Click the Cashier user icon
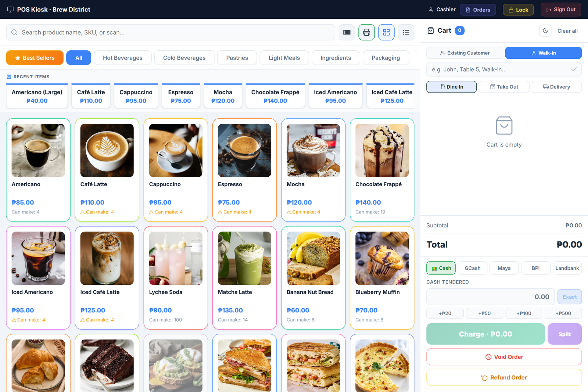This screenshot has height=392, width=588. point(431,10)
